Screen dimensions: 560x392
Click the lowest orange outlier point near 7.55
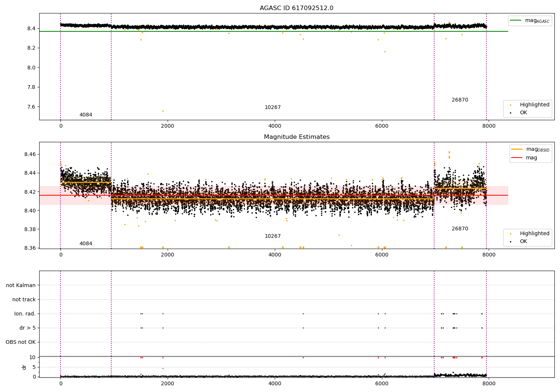point(163,111)
